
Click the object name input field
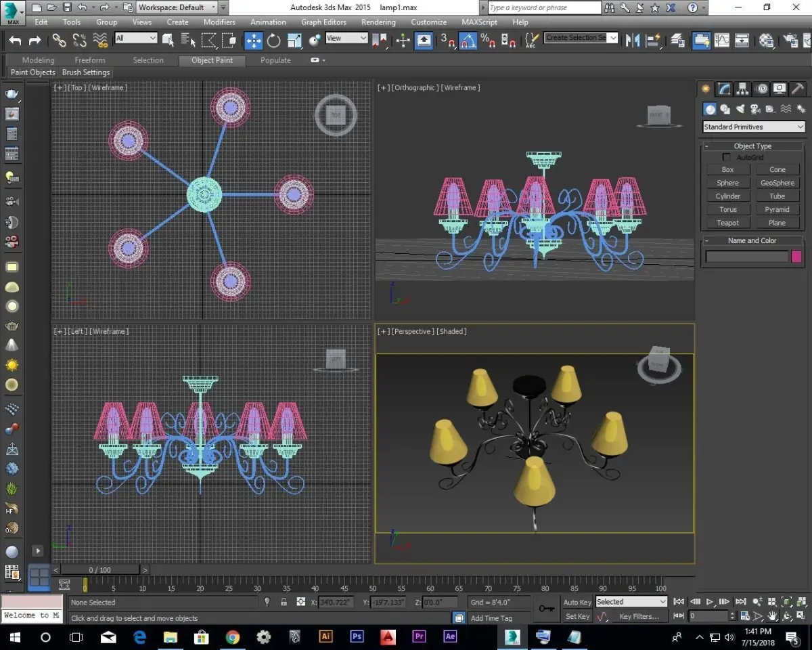(746, 257)
